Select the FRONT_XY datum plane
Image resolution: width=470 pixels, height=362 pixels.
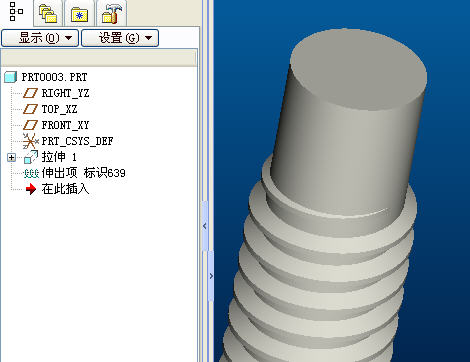coord(65,125)
